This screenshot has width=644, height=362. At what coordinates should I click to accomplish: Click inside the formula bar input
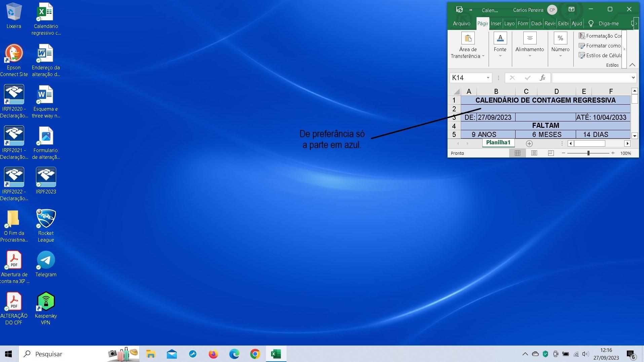[x=591, y=78]
